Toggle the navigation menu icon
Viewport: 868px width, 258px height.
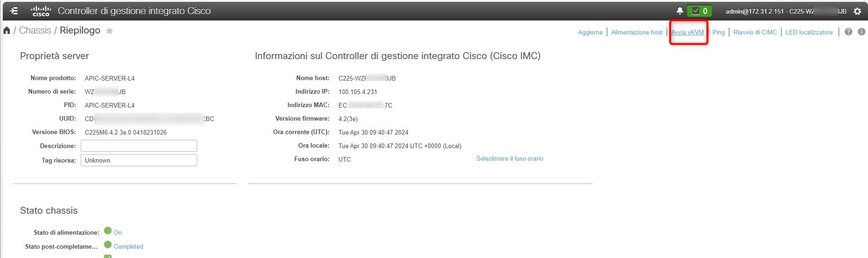[x=14, y=11]
